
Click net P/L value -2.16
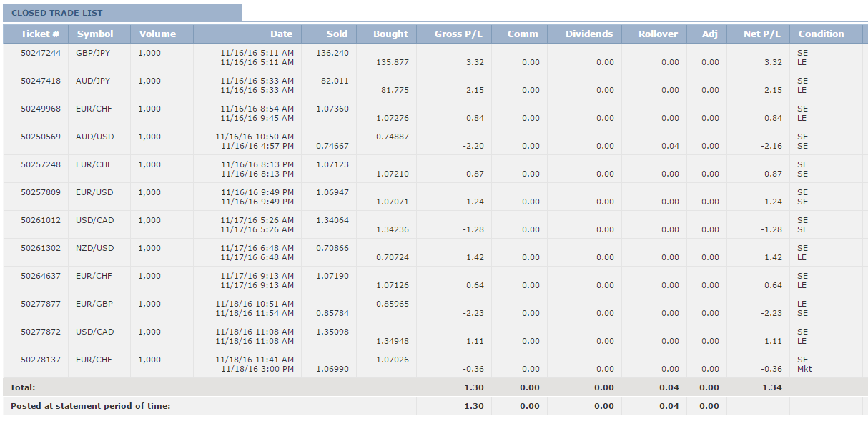pyautogui.click(x=771, y=146)
